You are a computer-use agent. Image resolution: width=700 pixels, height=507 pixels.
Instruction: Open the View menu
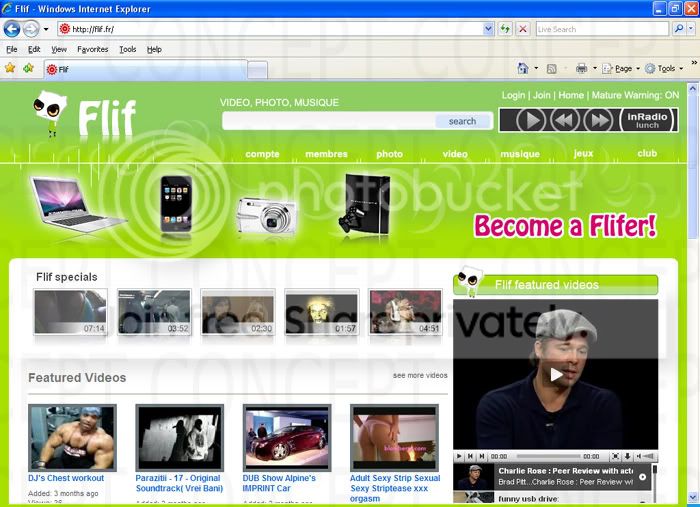point(58,49)
